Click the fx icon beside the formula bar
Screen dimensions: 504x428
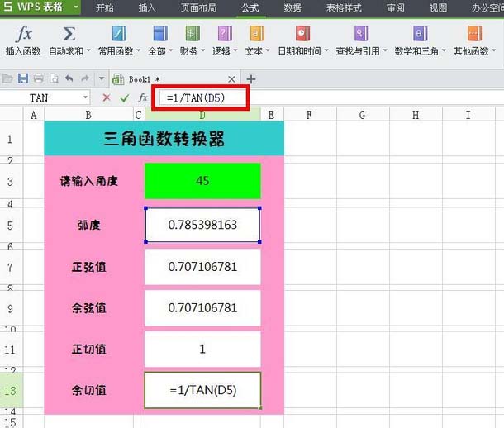[x=143, y=97]
